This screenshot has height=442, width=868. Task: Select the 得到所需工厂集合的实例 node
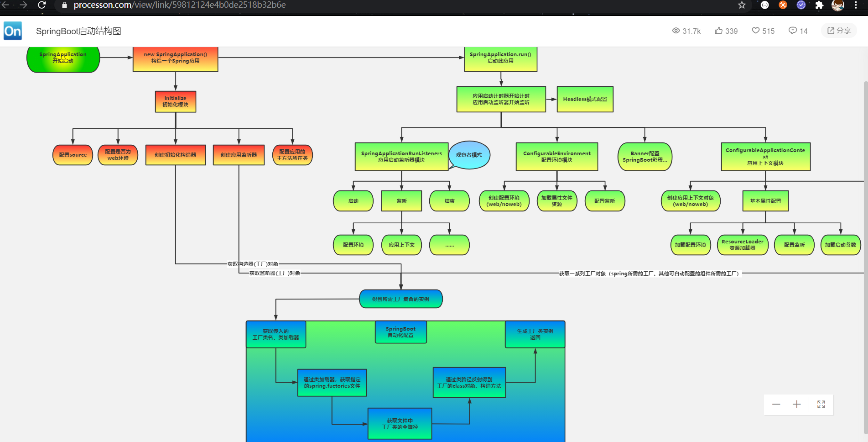[401, 299]
